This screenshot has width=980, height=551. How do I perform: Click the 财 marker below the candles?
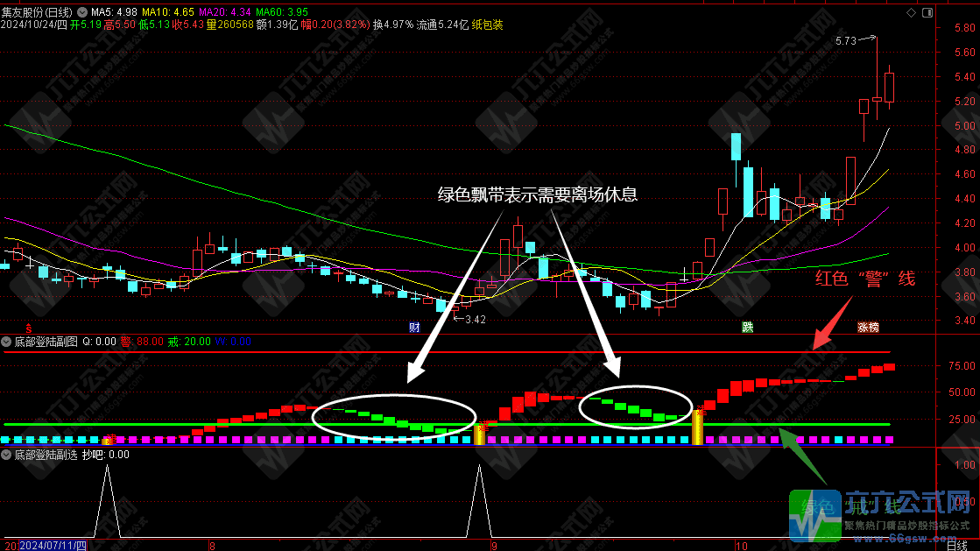pos(413,327)
